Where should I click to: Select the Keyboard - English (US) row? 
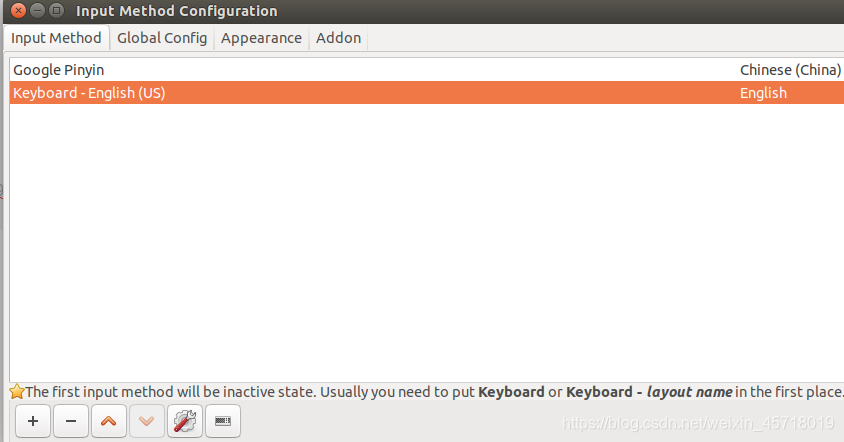point(89,93)
